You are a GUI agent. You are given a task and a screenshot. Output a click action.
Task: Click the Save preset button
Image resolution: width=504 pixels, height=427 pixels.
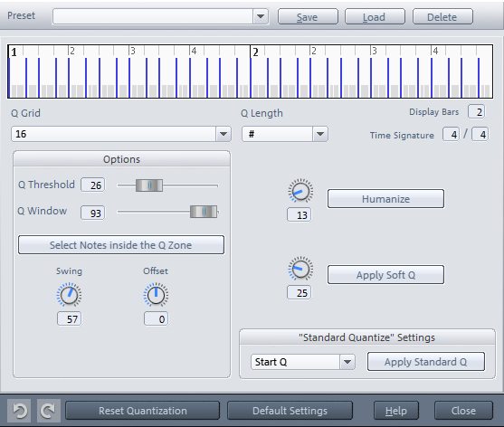click(x=308, y=16)
